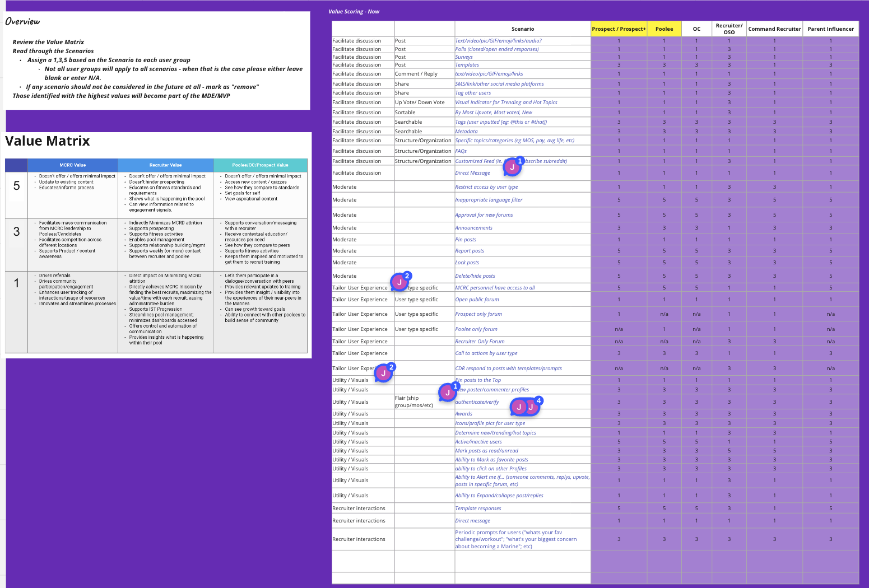869x588 pixels.
Task: Open Mark posts as read/unread link
Action: 486,451
